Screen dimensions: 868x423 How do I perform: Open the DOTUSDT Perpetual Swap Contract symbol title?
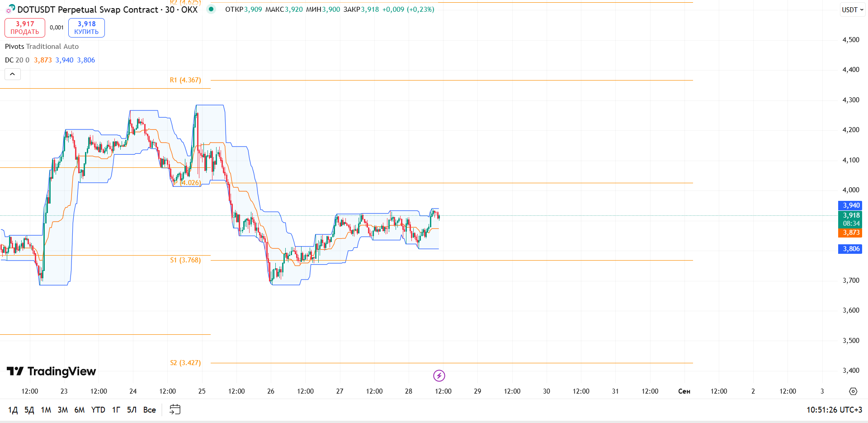(x=107, y=10)
